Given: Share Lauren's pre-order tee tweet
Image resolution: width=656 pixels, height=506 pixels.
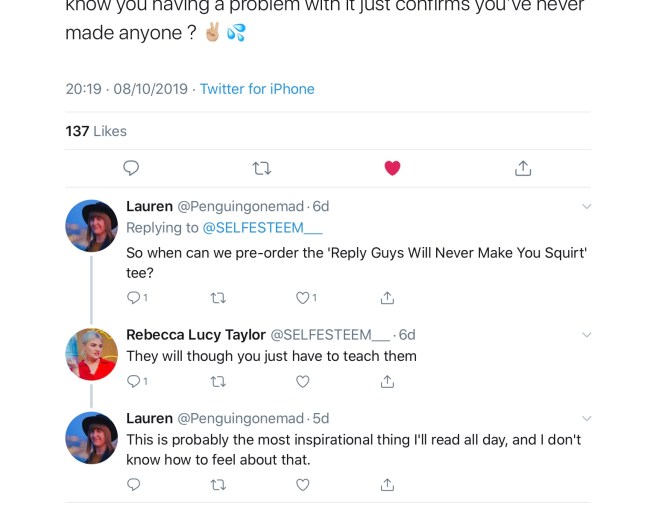Looking at the screenshot, I should point(387,297).
